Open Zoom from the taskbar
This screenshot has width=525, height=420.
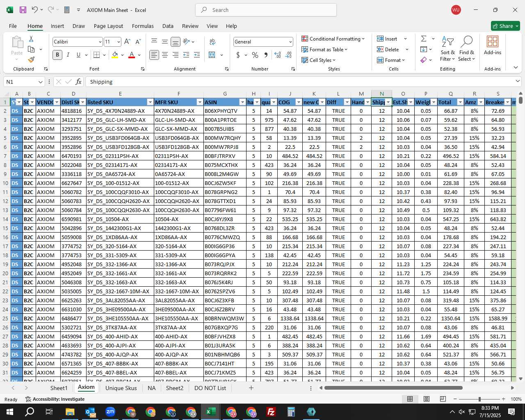coord(110,412)
